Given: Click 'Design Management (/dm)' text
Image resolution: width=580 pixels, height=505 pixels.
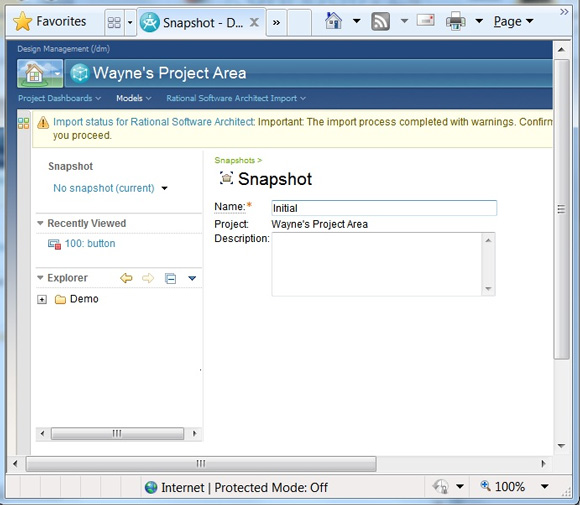Looking at the screenshot, I should click(x=63, y=49).
